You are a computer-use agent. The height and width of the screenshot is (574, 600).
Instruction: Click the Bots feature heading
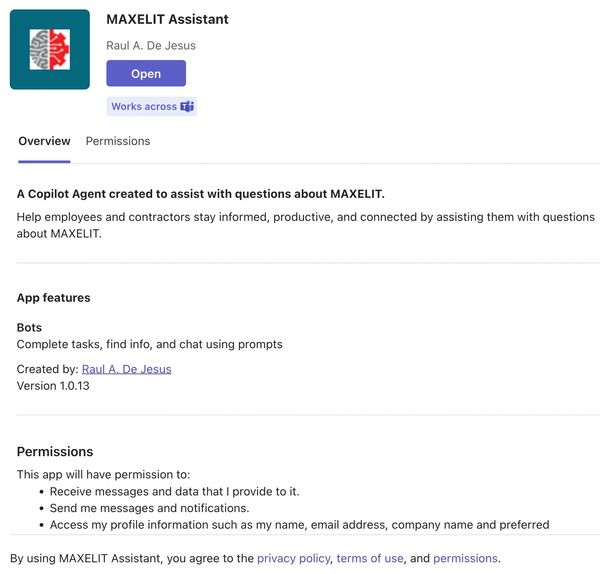(x=29, y=328)
